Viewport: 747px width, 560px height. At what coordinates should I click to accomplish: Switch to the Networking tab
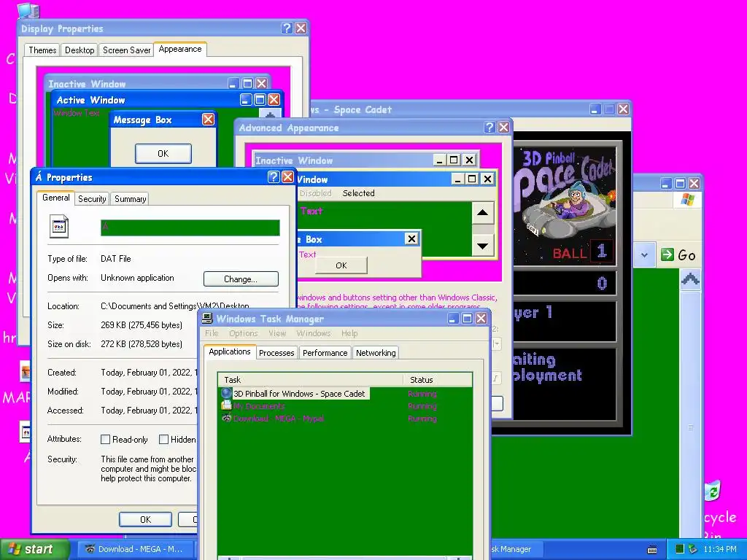(x=376, y=353)
